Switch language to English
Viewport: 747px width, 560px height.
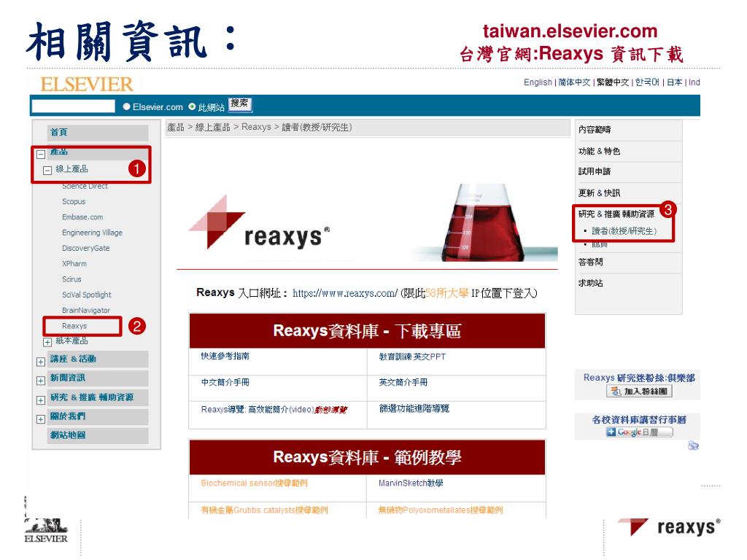[x=538, y=82]
